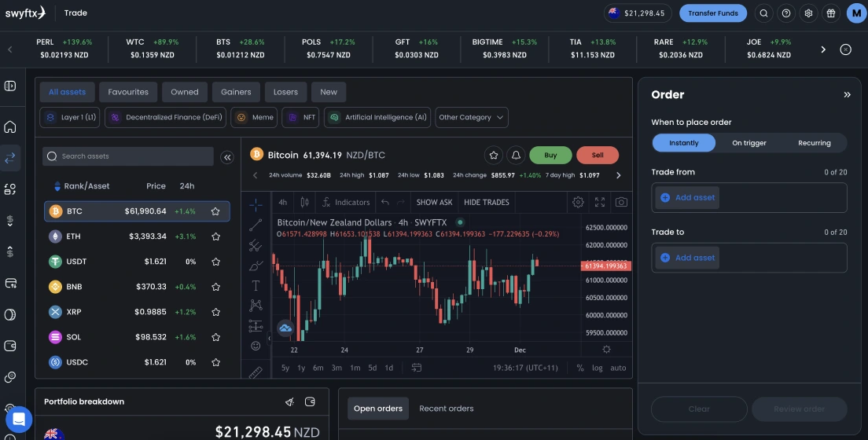The image size is (868, 440).
Task: Toggle sidebar panel layout icon
Action: [x=10, y=86]
